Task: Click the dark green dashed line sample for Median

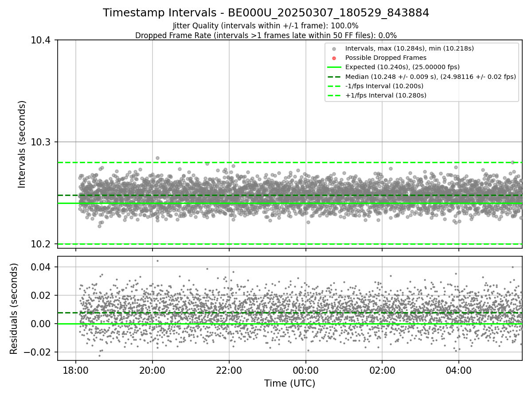Action: click(x=334, y=77)
